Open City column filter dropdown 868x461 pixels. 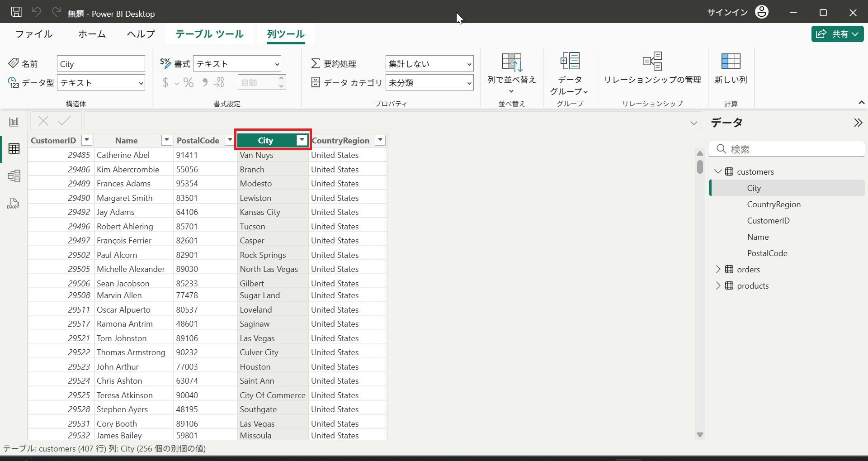302,140
